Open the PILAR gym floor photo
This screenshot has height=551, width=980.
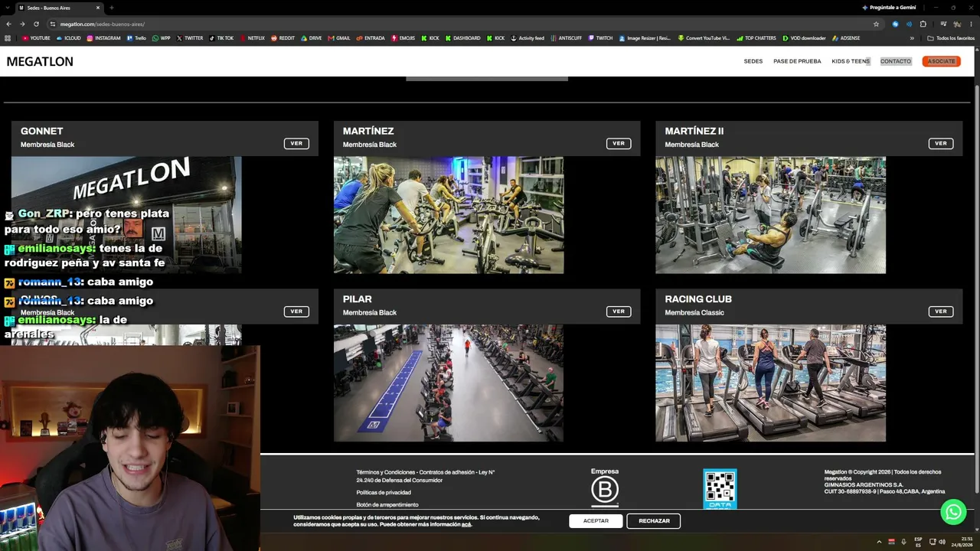pyautogui.click(x=449, y=383)
